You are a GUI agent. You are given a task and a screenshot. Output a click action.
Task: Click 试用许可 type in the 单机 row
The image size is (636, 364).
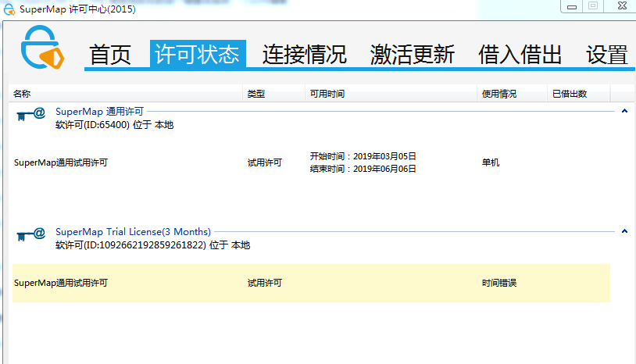(x=265, y=162)
